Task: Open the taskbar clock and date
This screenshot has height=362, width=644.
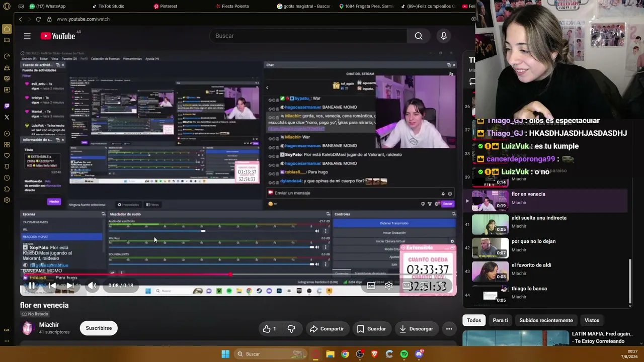Action: tap(628, 354)
